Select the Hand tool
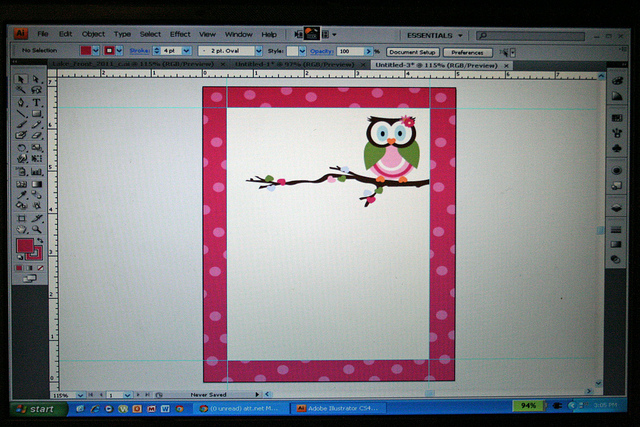The image size is (640, 427). (21, 229)
